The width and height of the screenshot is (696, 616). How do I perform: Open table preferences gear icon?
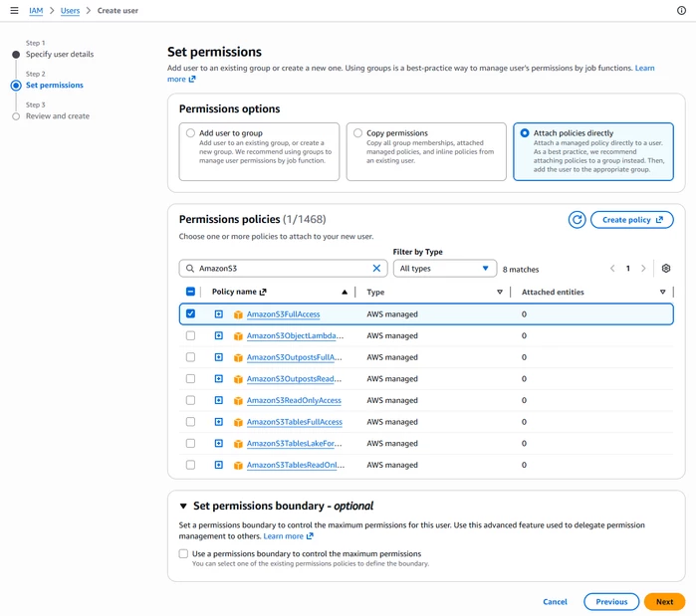[x=665, y=269]
